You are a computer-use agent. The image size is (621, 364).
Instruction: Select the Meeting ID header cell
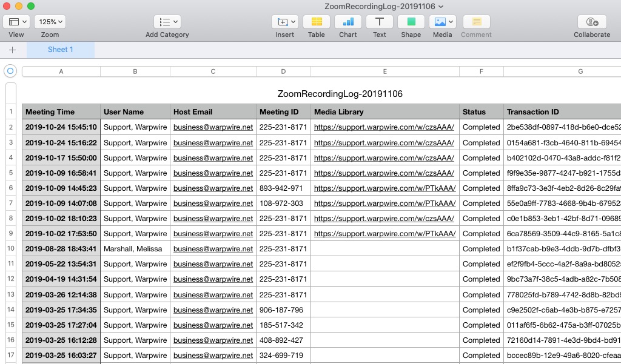(x=283, y=111)
